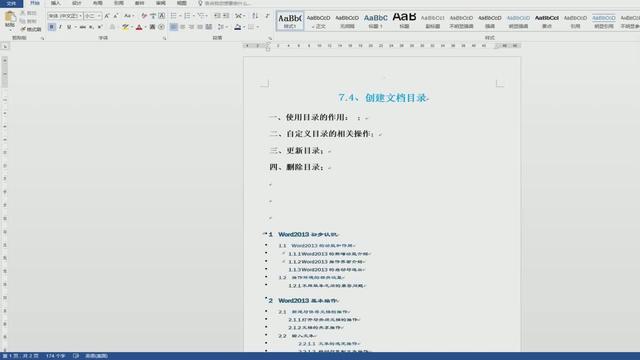Toggle Center paragraph alignment

pyautogui.click(x=182, y=27)
